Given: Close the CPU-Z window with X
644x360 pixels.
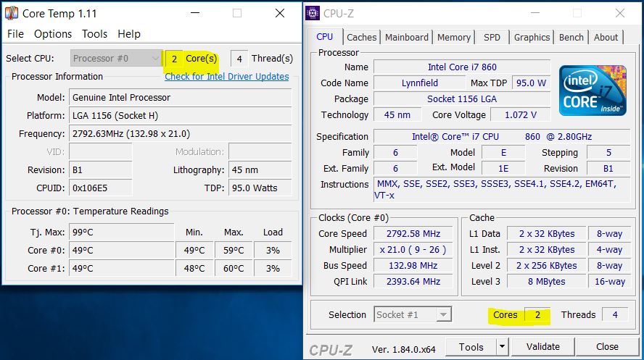Looking at the screenshot, I should (620, 13).
